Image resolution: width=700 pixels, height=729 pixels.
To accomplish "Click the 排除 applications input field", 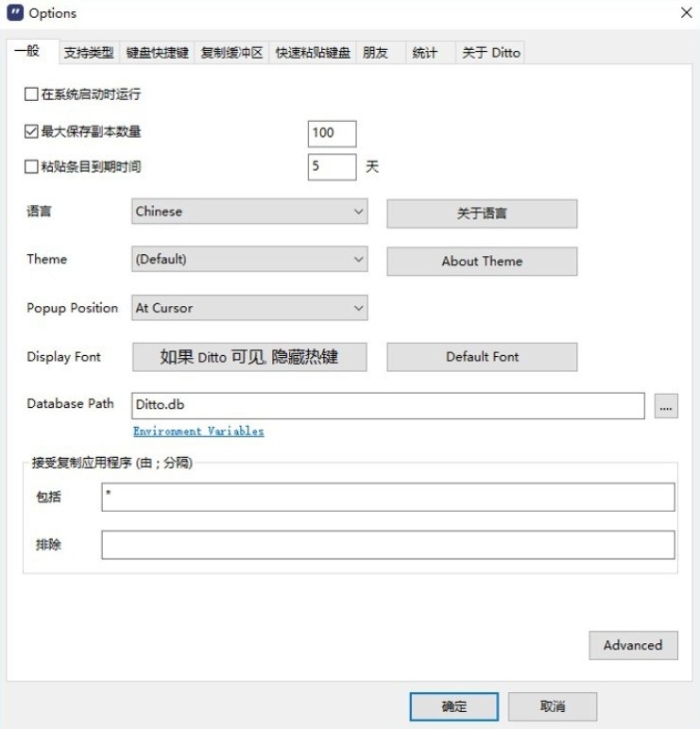I will click(x=388, y=545).
